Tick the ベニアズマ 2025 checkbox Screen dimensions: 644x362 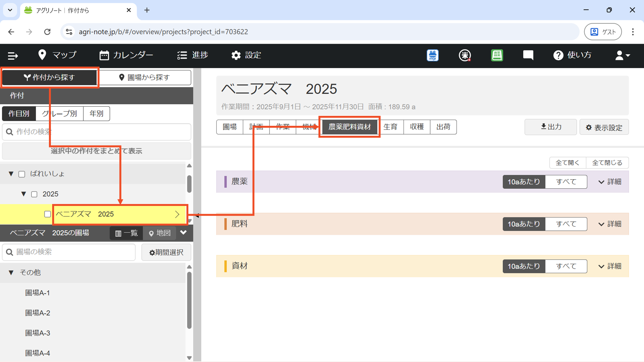47,214
